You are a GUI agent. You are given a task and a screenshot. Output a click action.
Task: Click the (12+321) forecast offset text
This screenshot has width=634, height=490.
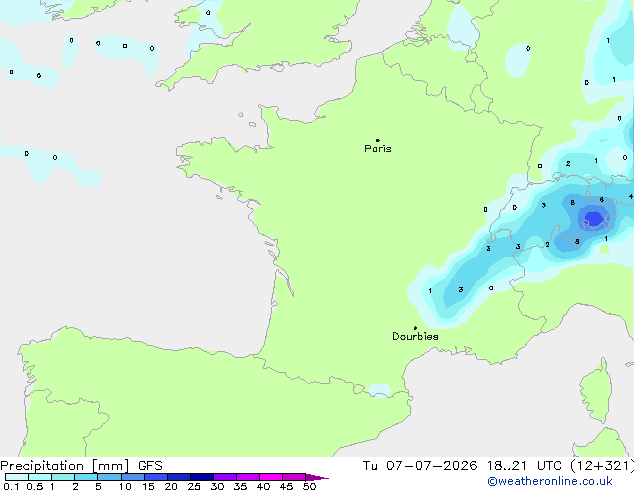(602, 466)
